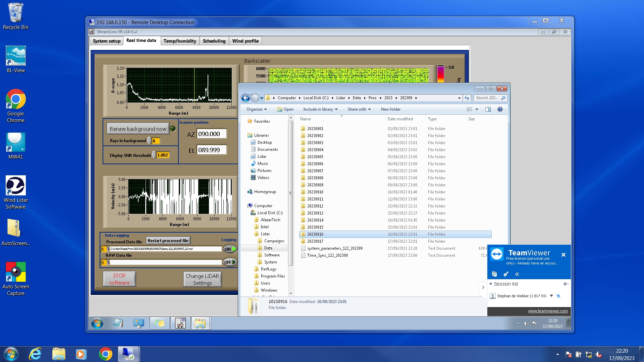Image resolution: width=644 pixels, height=362 pixels.
Task: Toggle Processed Data file logging ON switch
Action: click(230, 249)
